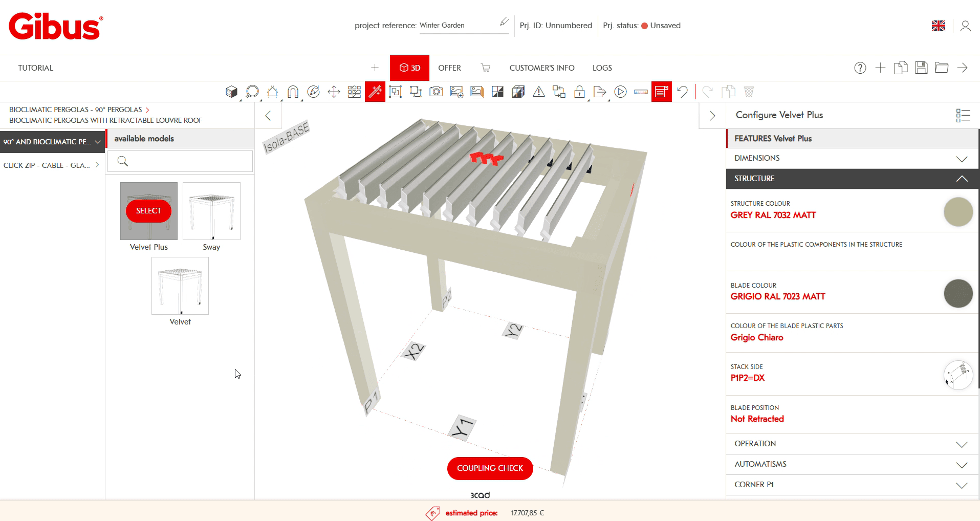Click the warning triangle icon
The height and width of the screenshot is (521, 980).
pos(539,92)
